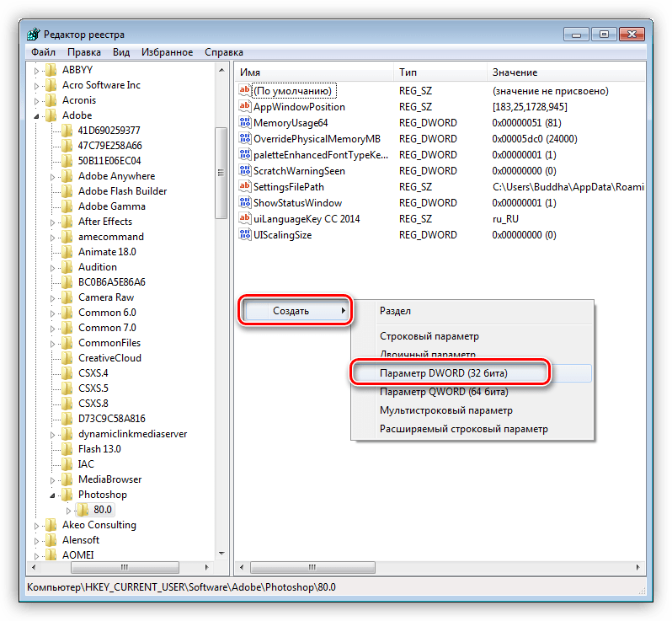Viewport: 672px width, 621px height.
Task: Click the values pane horizontal scrollbar thumb
Action: pos(313,567)
